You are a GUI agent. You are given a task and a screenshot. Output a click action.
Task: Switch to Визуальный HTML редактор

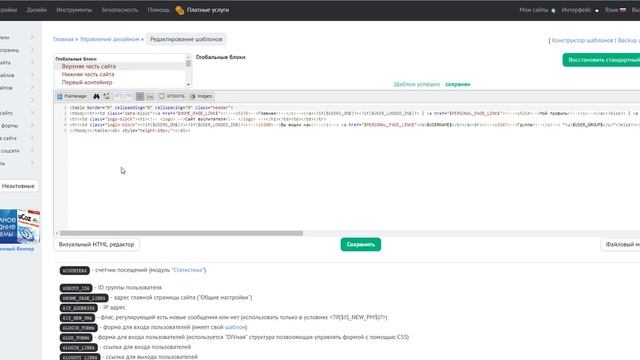point(96,244)
